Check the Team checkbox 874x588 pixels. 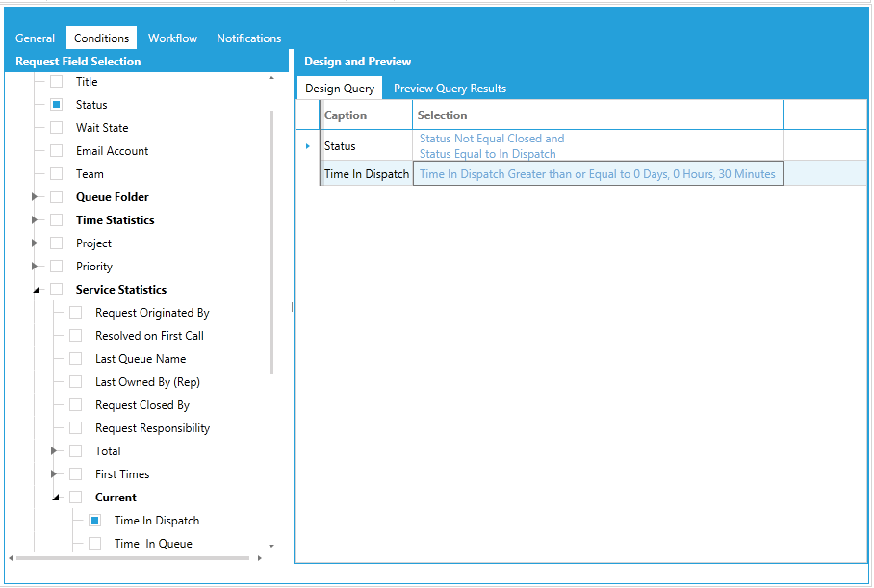coord(56,174)
